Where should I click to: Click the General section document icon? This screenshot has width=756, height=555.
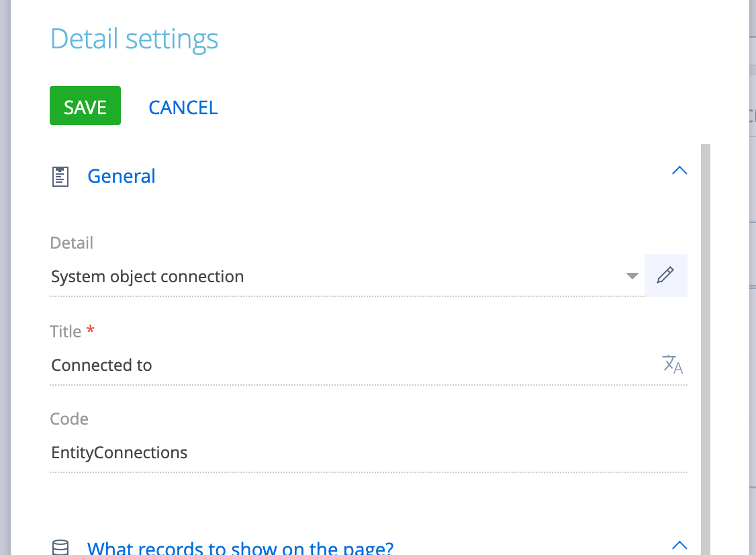click(60, 177)
